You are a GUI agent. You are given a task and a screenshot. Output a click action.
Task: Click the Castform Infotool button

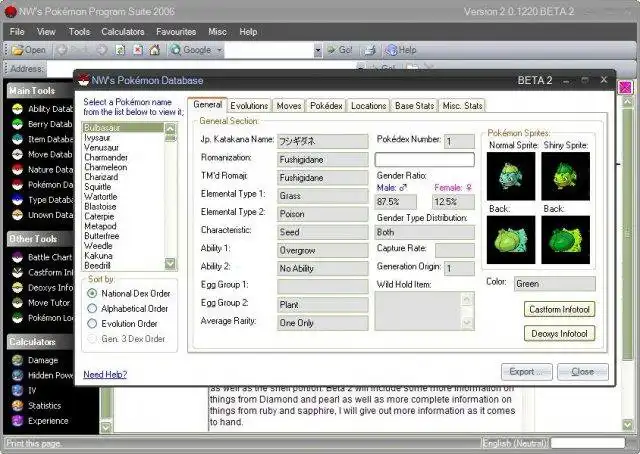[x=559, y=309]
